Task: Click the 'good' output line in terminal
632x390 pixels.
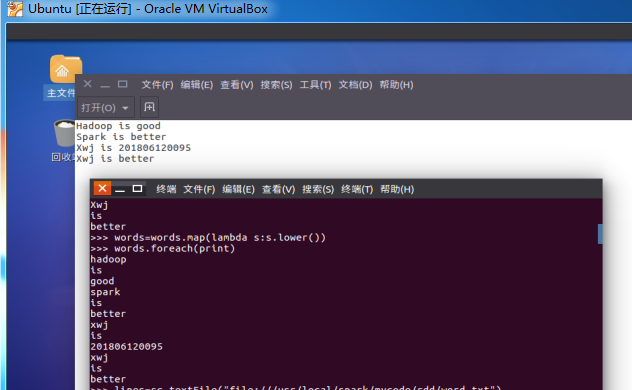Action: click(102, 281)
